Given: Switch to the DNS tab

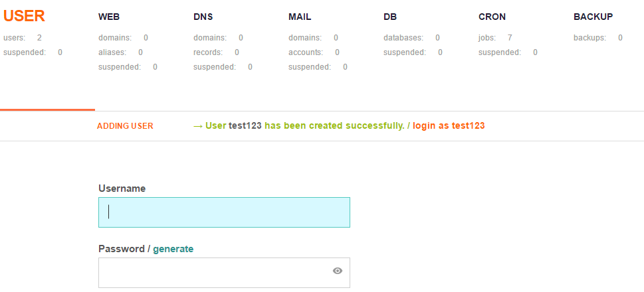Looking at the screenshot, I should (x=203, y=17).
